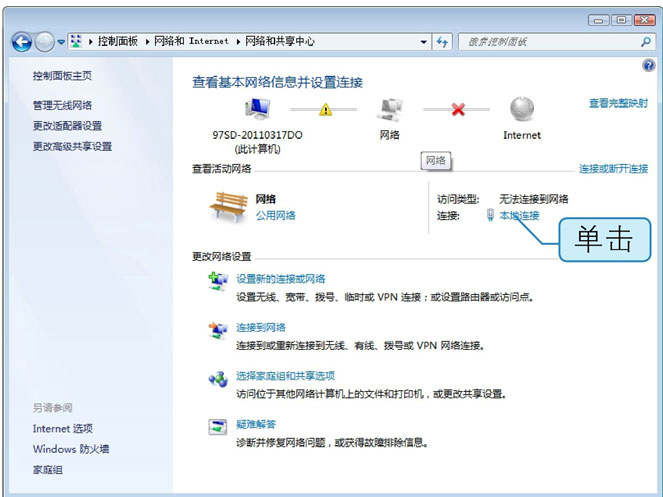Click the 网络 label under network map icon
663x497 pixels.
click(389, 135)
